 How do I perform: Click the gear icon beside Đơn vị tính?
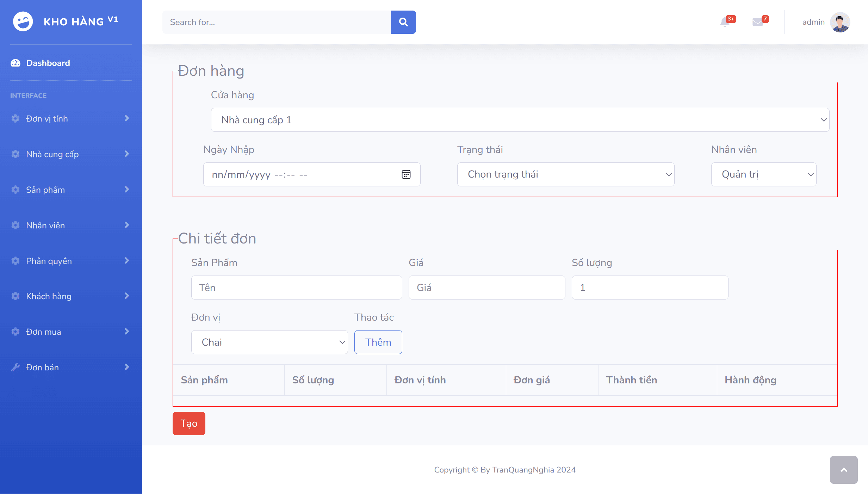click(x=15, y=118)
